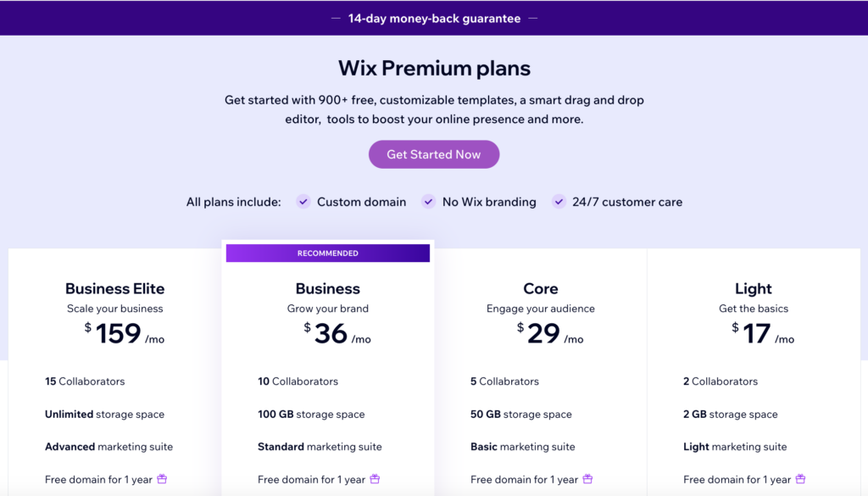Select the Business Elite plan heading
The width and height of the screenshot is (868, 496).
(114, 288)
